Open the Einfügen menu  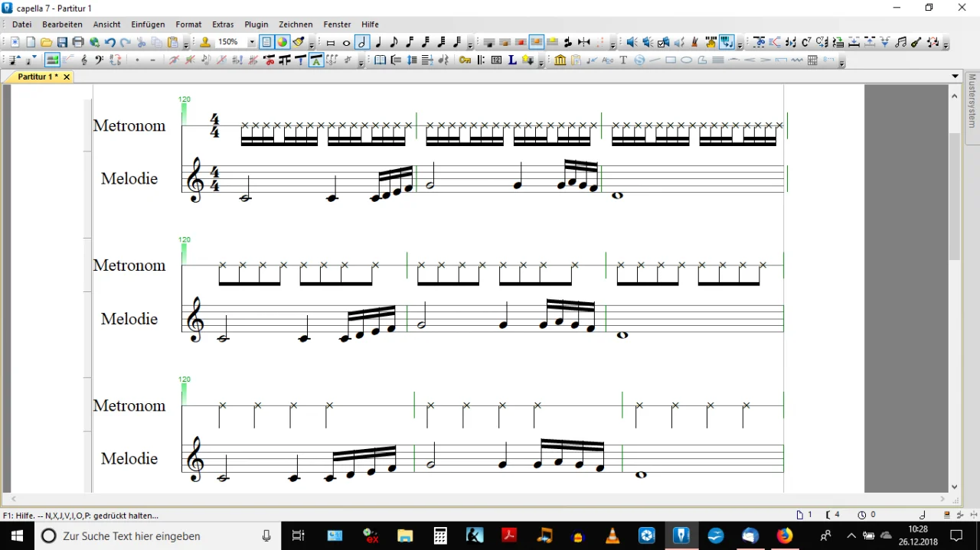148,24
